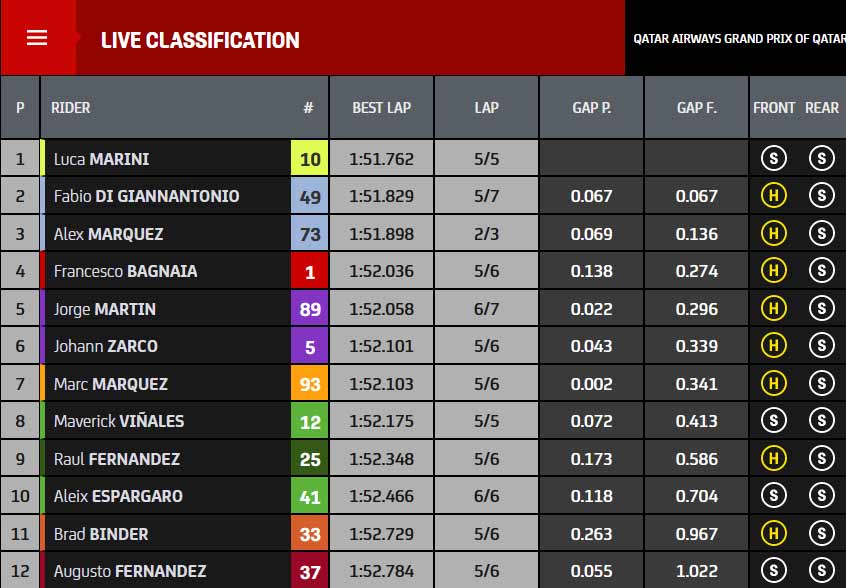Click Marc Marquez's orange number 93 badge
This screenshot has width=846, height=588.
310,384
